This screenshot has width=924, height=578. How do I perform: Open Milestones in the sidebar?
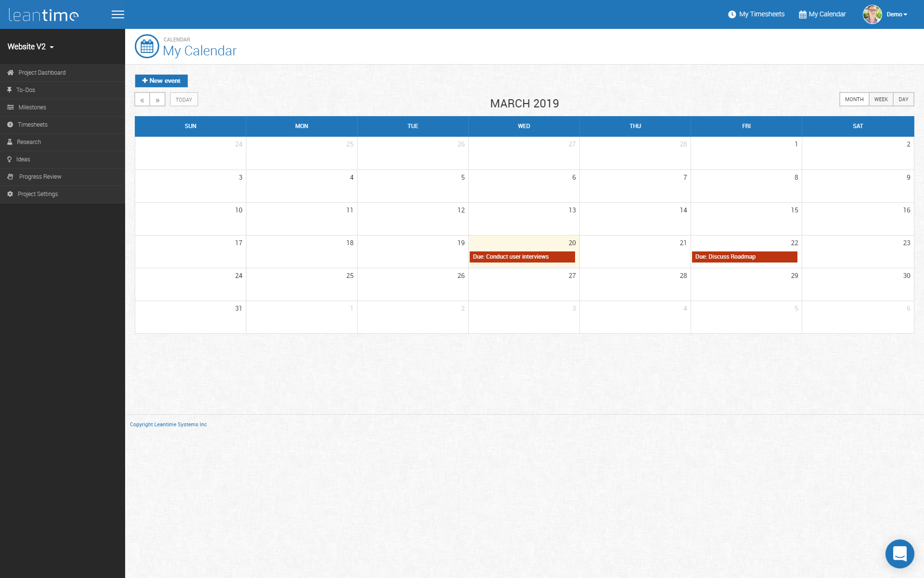click(x=32, y=107)
